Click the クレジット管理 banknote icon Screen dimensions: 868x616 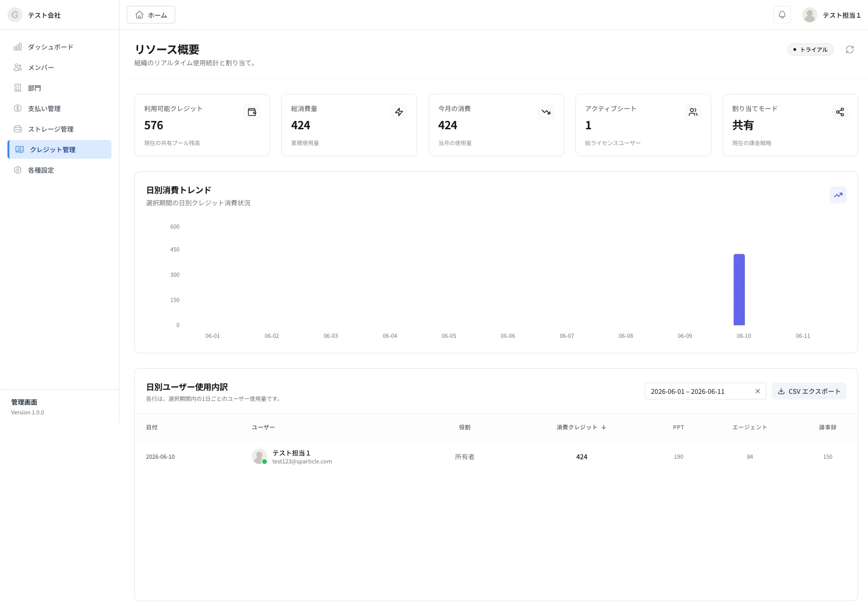(20, 150)
